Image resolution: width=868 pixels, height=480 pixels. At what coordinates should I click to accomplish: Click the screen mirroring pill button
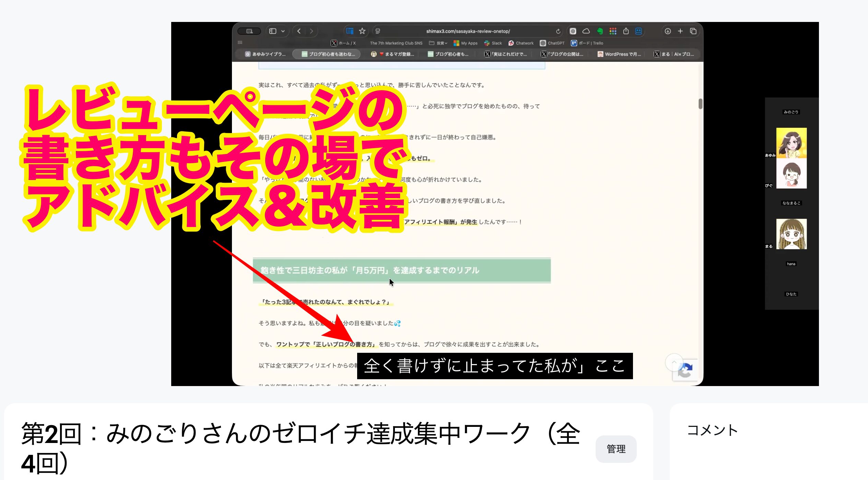(249, 31)
